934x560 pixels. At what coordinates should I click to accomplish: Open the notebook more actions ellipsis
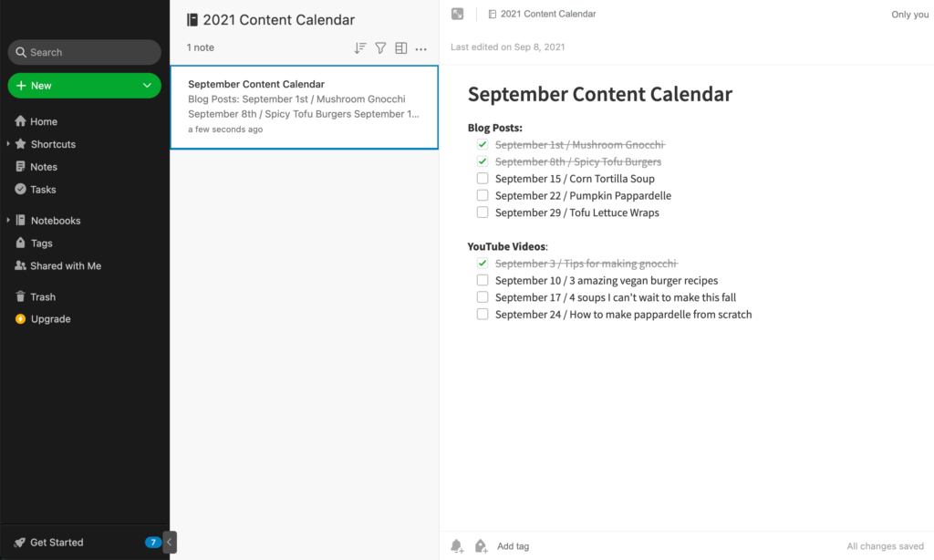coord(420,48)
